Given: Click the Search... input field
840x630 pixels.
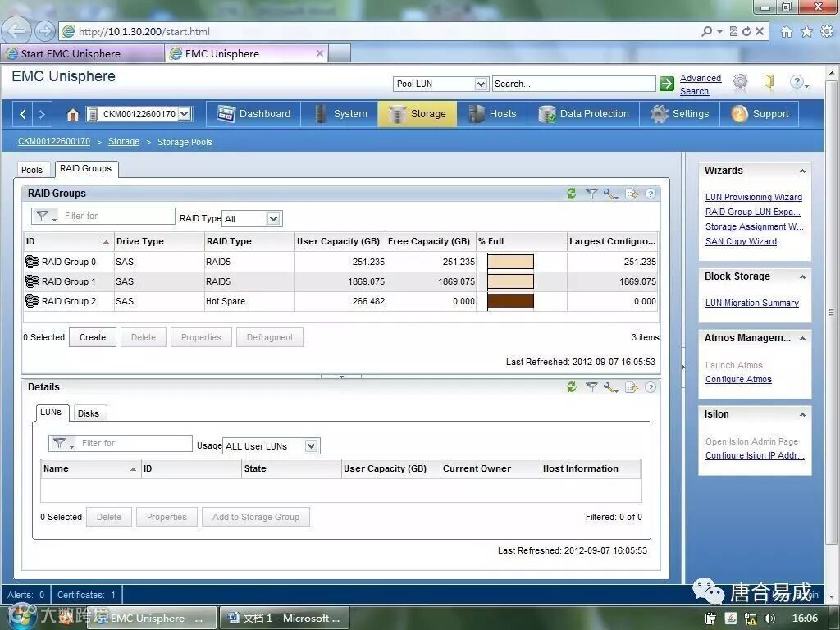Looking at the screenshot, I should click(x=573, y=84).
